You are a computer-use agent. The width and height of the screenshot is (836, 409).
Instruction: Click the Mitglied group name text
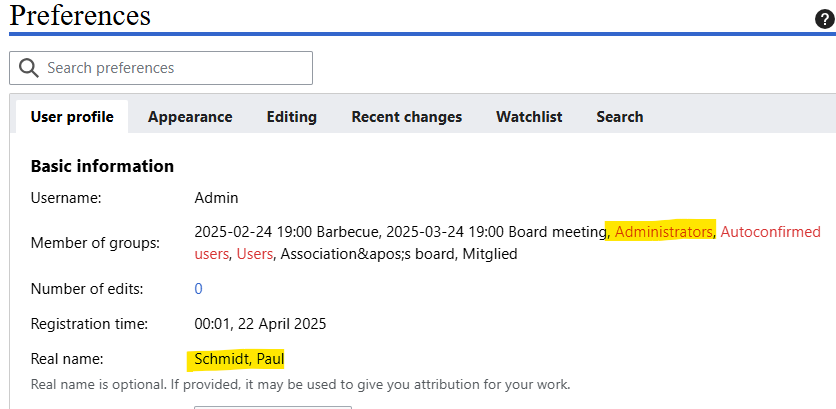[x=488, y=254]
